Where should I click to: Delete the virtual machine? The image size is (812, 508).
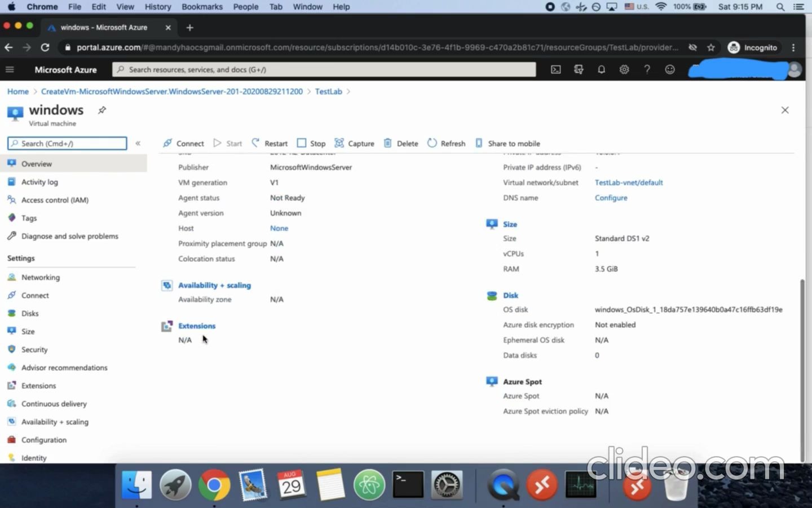401,143
